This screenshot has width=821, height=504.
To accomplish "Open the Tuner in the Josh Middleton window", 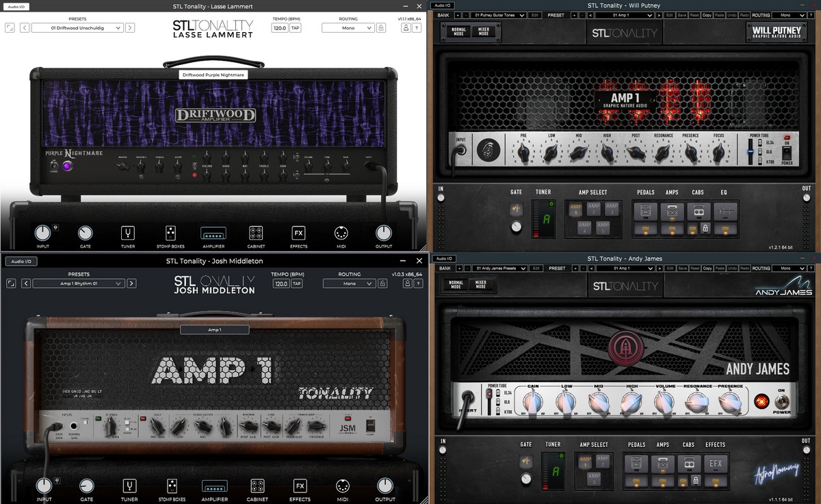I will (x=129, y=486).
